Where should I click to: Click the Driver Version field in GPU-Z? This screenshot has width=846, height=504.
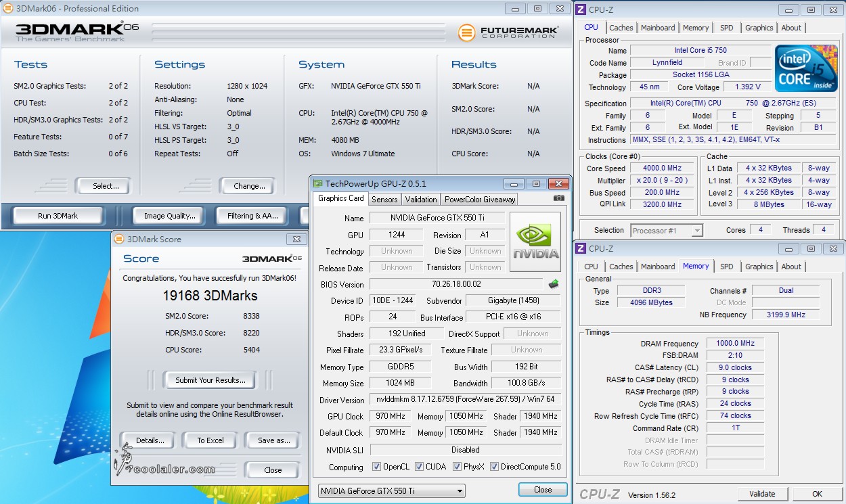pos(465,400)
